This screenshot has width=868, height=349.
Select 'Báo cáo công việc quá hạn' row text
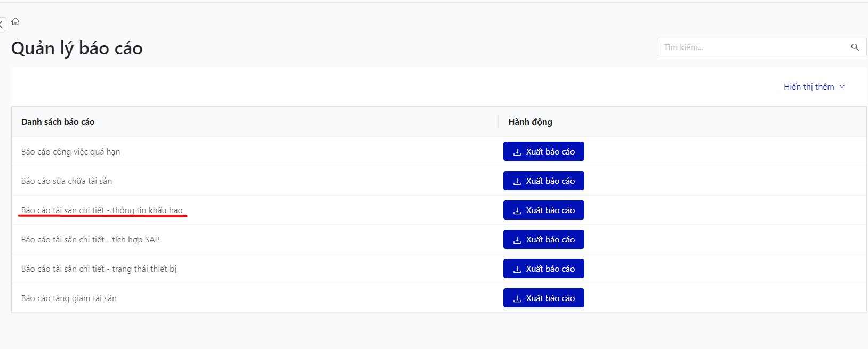[x=70, y=152]
